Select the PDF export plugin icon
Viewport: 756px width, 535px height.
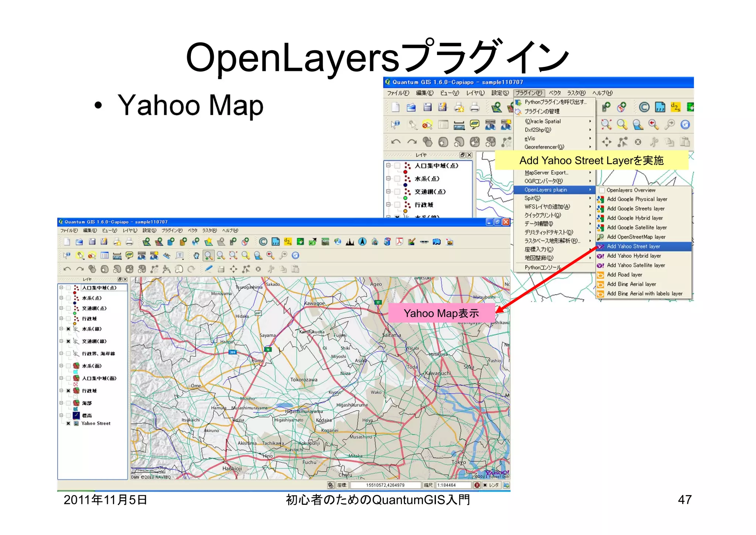click(399, 242)
